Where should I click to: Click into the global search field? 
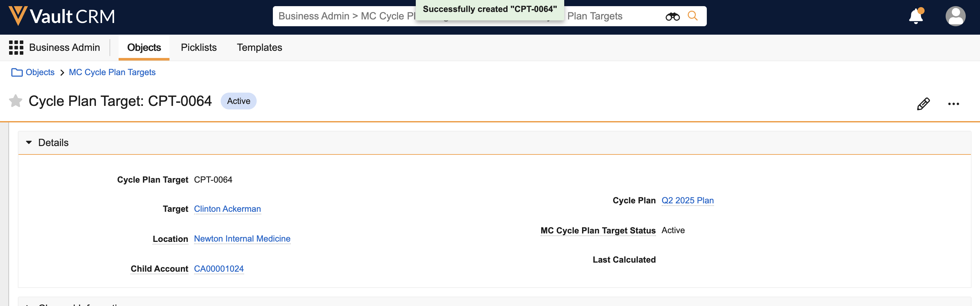coord(343,16)
